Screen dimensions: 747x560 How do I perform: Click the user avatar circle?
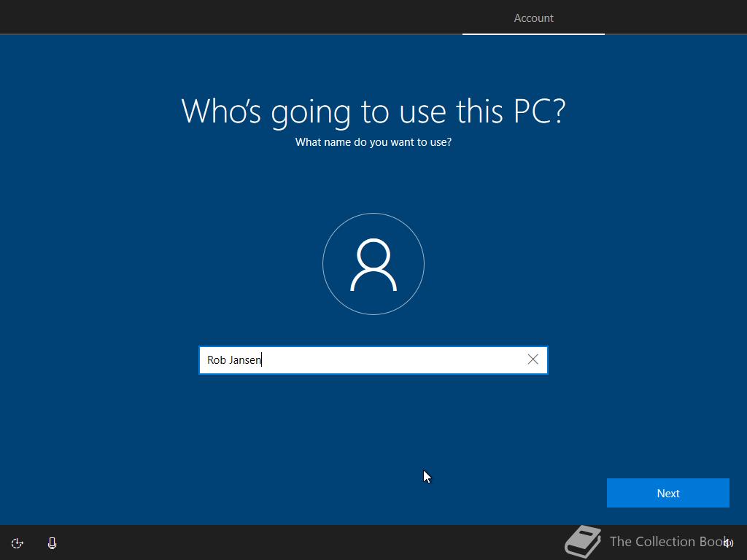(373, 264)
